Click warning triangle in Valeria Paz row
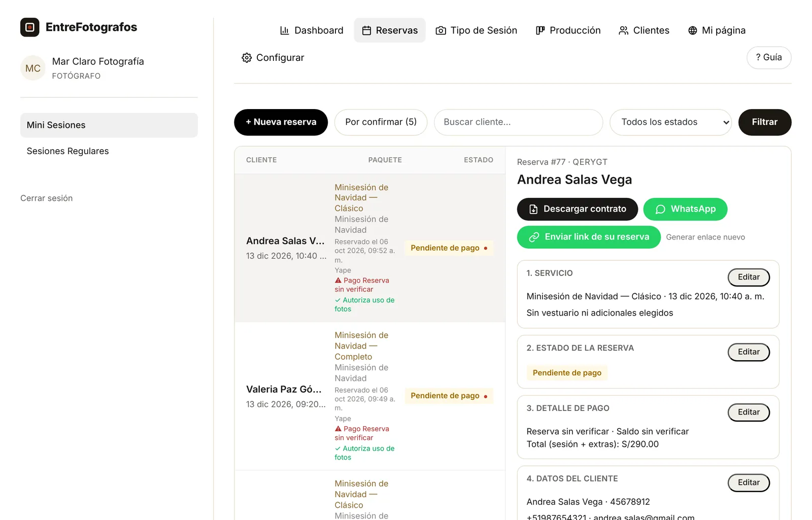The image size is (812, 520). (x=338, y=429)
